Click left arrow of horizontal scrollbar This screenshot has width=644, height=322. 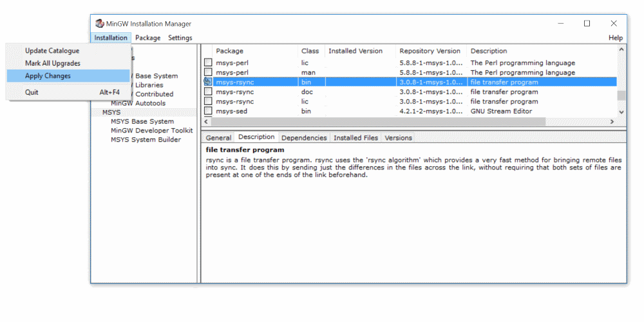click(x=207, y=122)
